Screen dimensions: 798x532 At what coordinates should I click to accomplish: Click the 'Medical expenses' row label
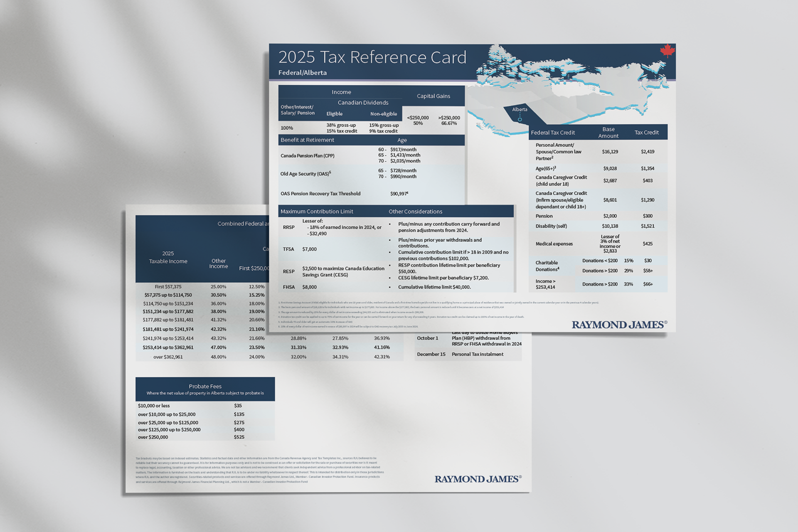click(554, 244)
